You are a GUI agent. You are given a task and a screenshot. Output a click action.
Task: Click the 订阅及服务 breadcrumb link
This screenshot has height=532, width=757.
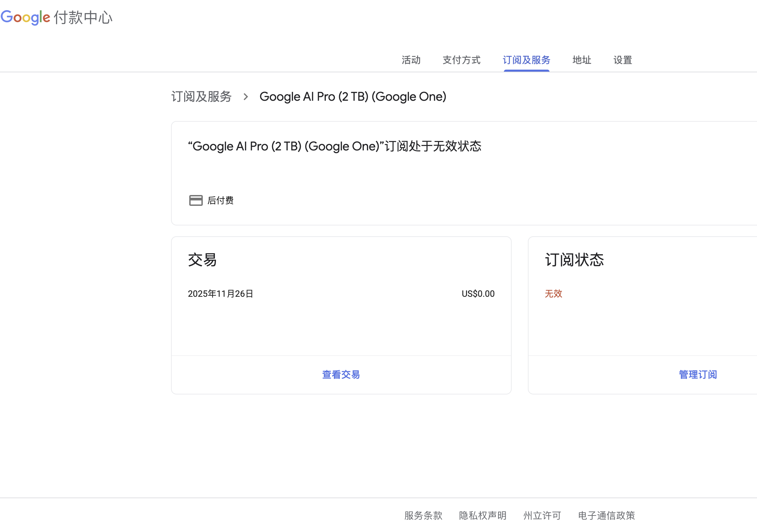(x=201, y=97)
